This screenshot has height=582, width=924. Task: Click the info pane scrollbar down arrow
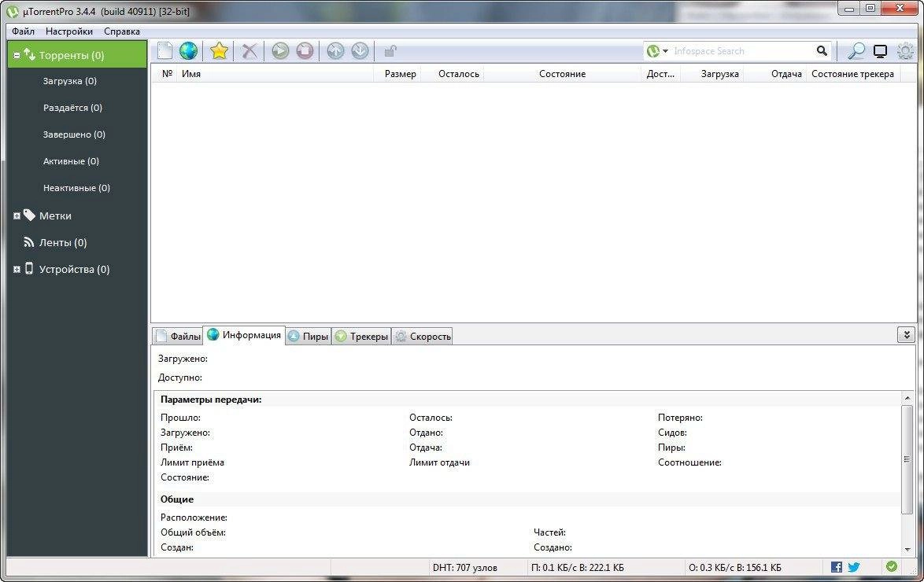pos(907,549)
